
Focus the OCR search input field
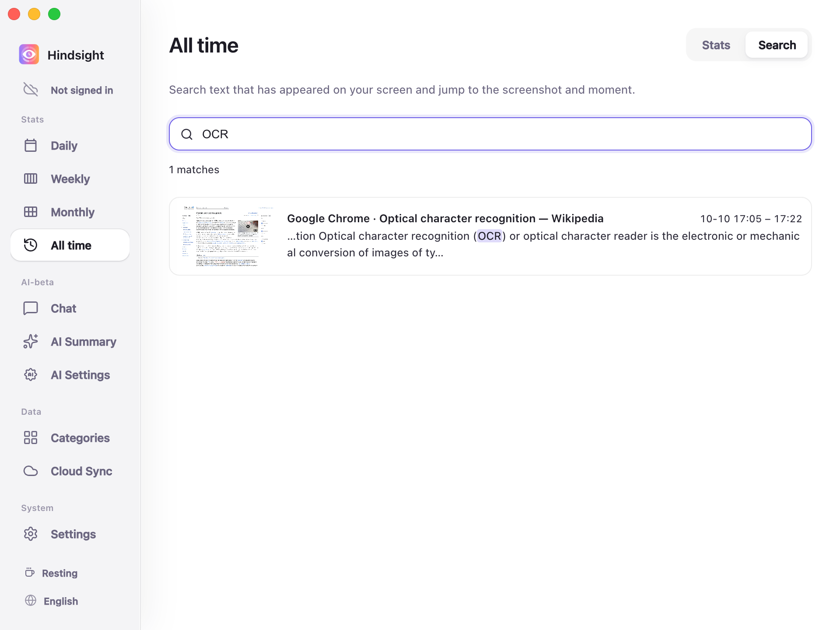tap(490, 134)
